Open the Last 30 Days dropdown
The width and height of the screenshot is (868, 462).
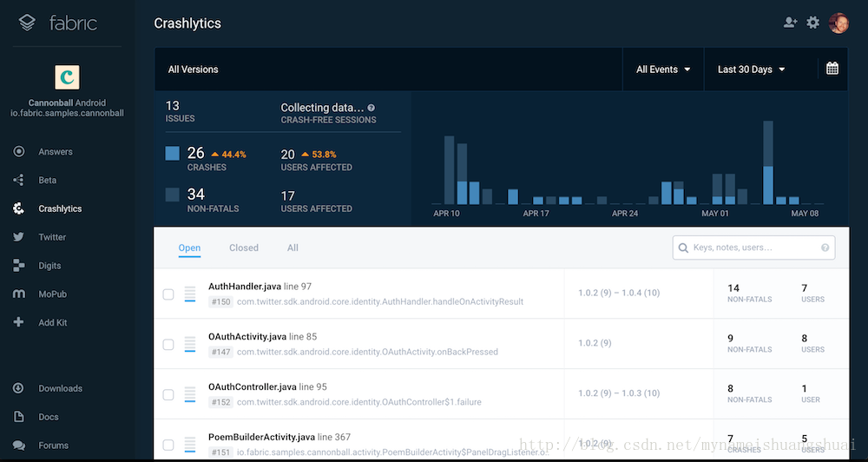coord(751,69)
